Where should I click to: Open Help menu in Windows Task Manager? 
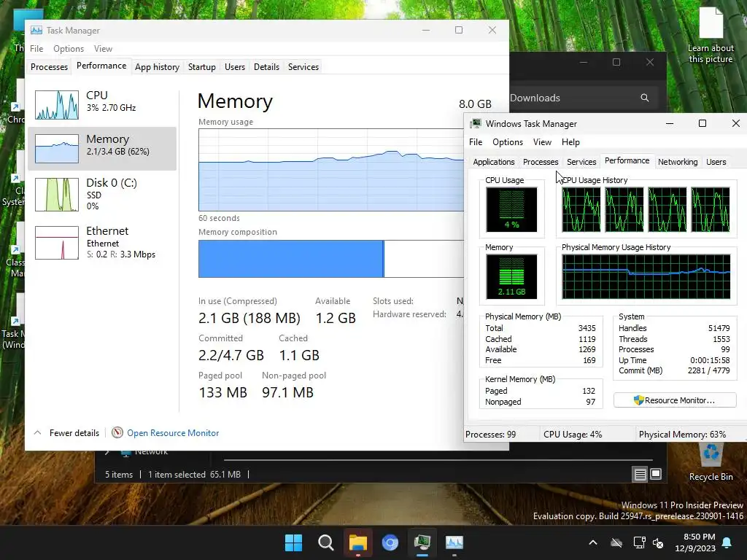pos(570,142)
